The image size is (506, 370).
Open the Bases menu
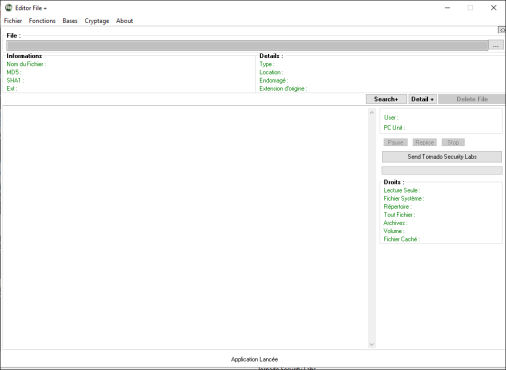(x=70, y=21)
